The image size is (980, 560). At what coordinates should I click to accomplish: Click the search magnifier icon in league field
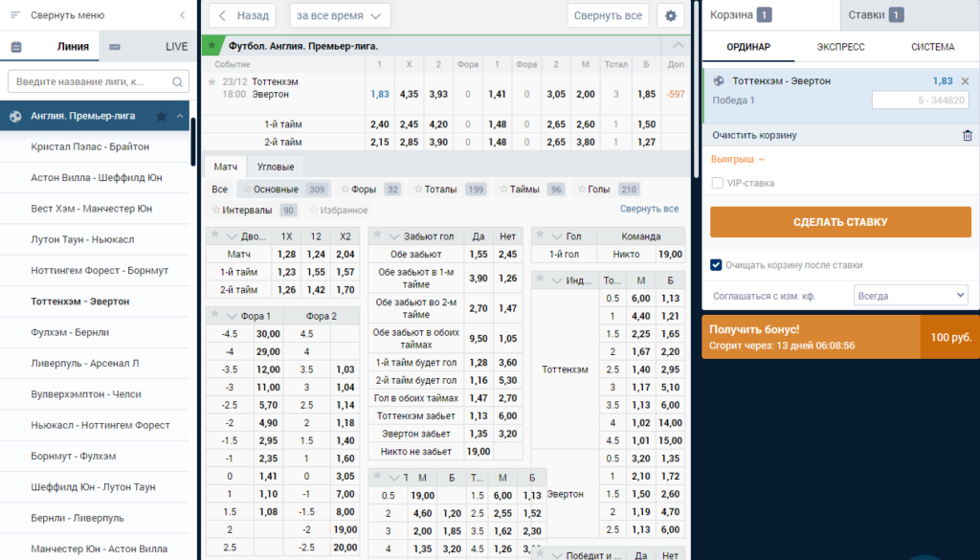click(177, 82)
